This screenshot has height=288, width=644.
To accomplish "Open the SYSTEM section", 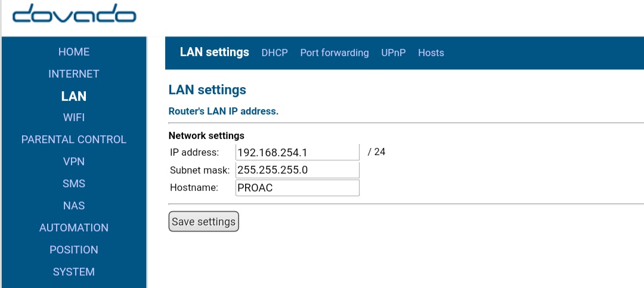I will 74,272.
